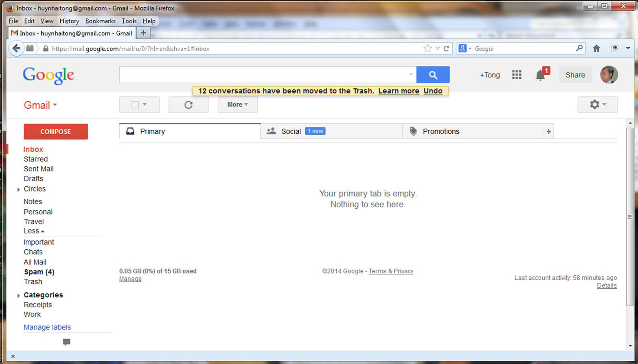
Task: Open the address bar history dropdown arrow
Action: point(437,48)
